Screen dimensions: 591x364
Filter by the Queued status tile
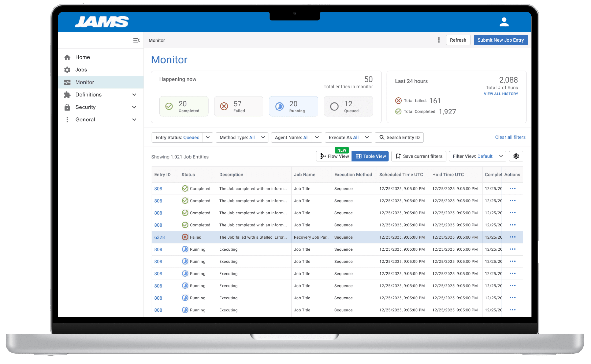348,106
